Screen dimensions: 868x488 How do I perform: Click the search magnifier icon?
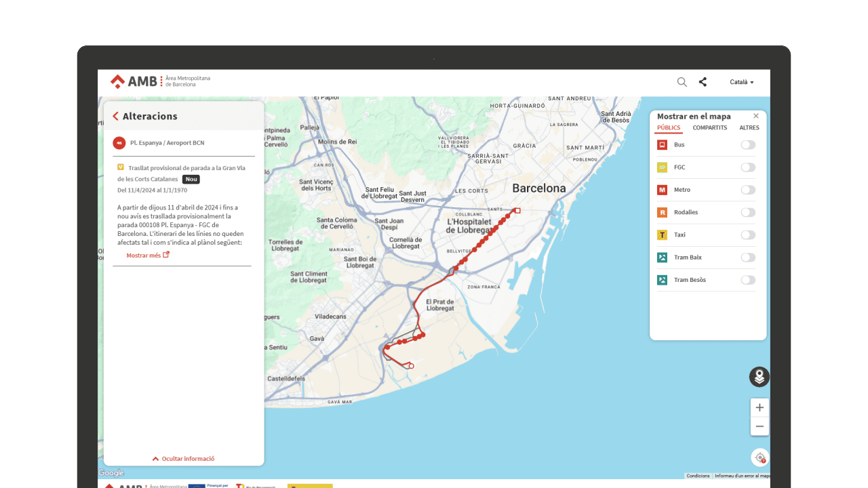coord(682,82)
